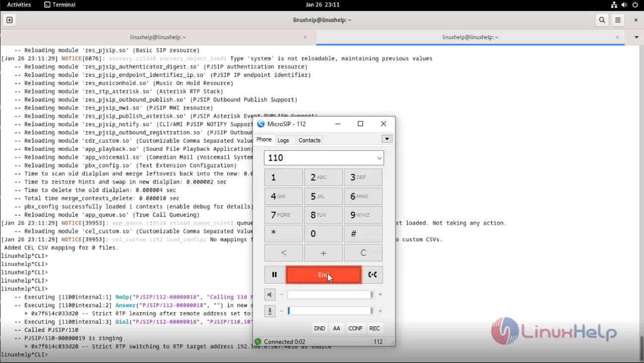The height and width of the screenshot is (363, 644).
Task: Mute the microphone icon in MicroSIP
Action: click(x=270, y=311)
